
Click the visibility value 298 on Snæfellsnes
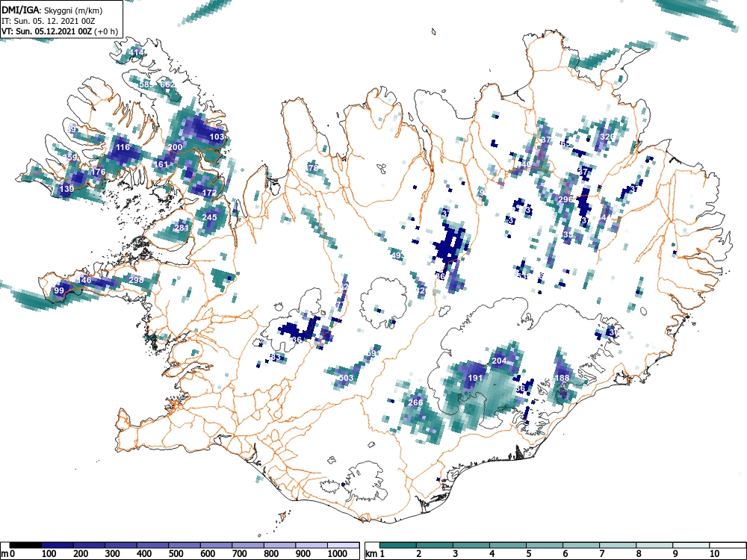click(x=136, y=279)
